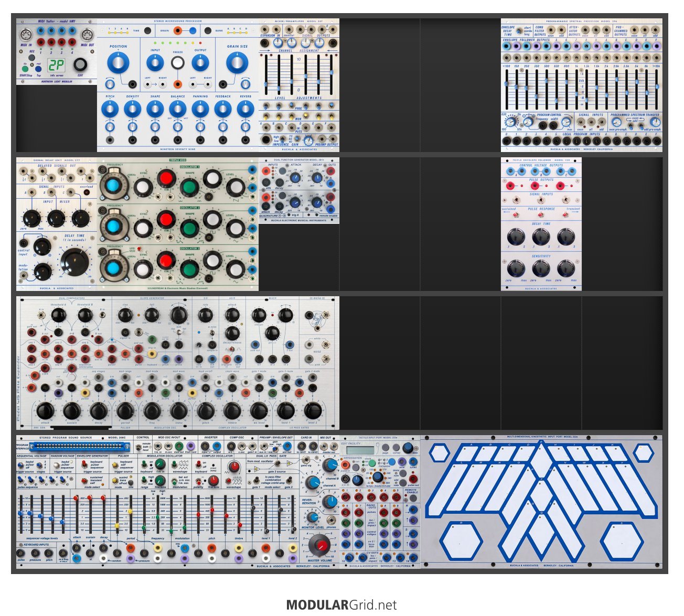The height and width of the screenshot is (616, 684).
Task: Click the green START/Stop button on MIDI Tudor
Action: coord(25,68)
